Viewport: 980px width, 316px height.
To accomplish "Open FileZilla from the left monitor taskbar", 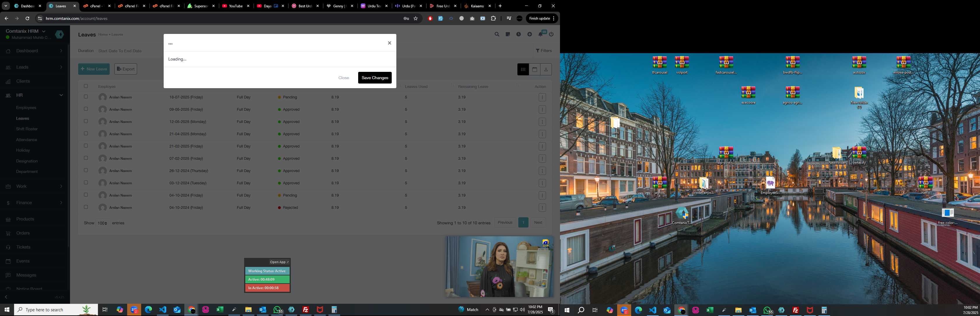I will 305,310.
